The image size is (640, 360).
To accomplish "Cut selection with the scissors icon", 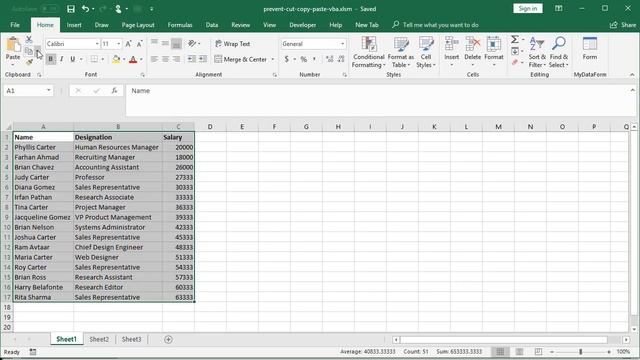I will click(29, 40).
